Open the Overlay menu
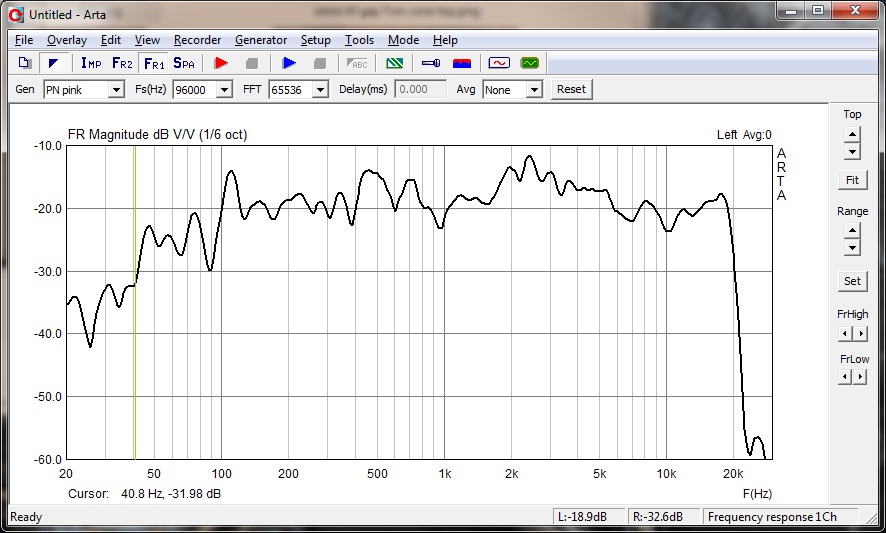 click(x=67, y=40)
